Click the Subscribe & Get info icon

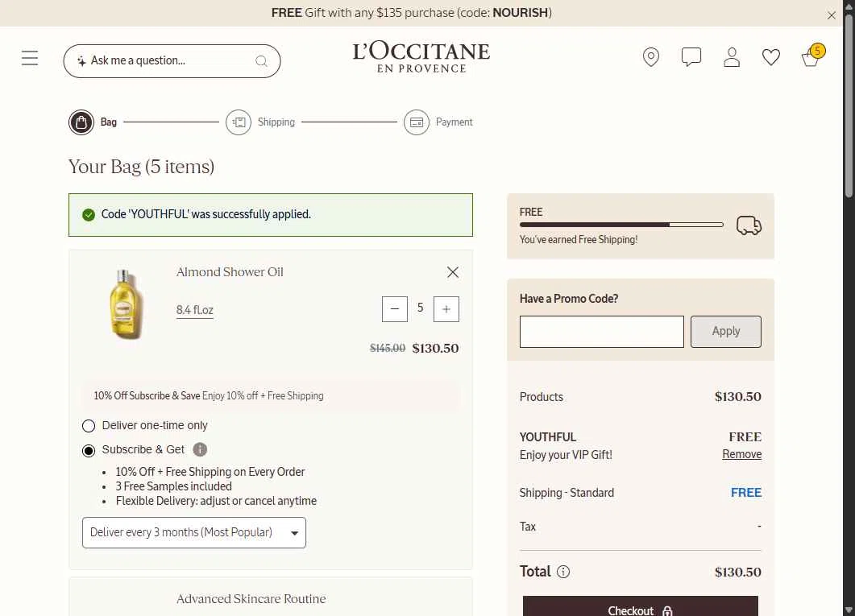coord(200,449)
